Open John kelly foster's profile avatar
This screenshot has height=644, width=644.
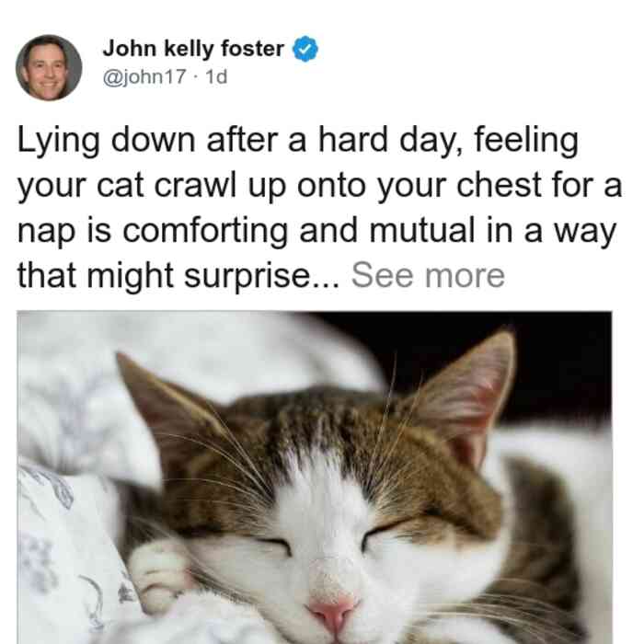(x=49, y=68)
